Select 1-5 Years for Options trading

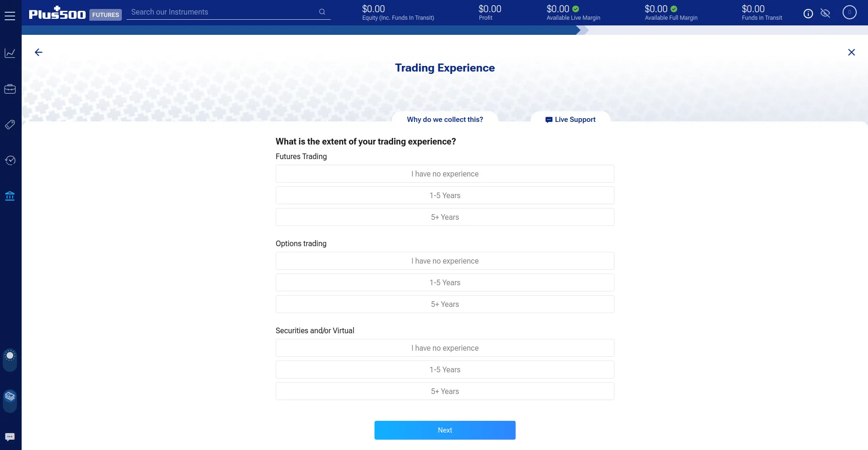445,282
